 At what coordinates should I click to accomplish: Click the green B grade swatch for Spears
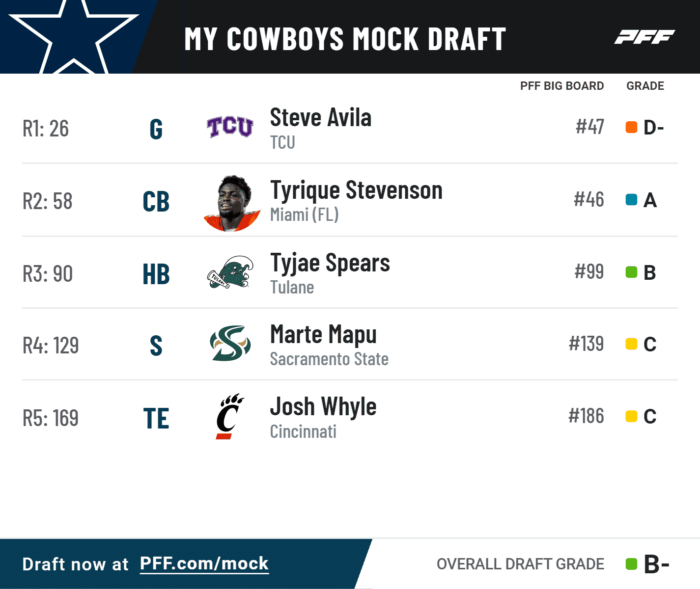(x=631, y=272)
